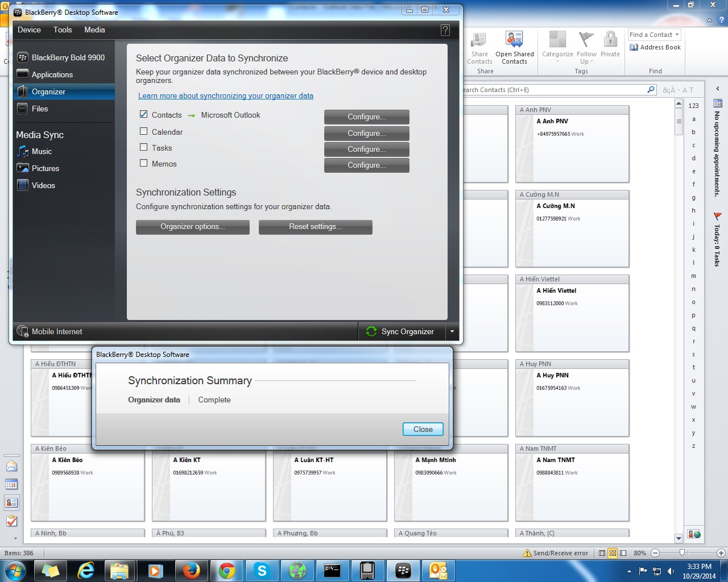Image resolution: width=728 pixels, height=582 pixels.
Task: Open the Device menu
Action: pyautogui.click(x=29, y=30)
